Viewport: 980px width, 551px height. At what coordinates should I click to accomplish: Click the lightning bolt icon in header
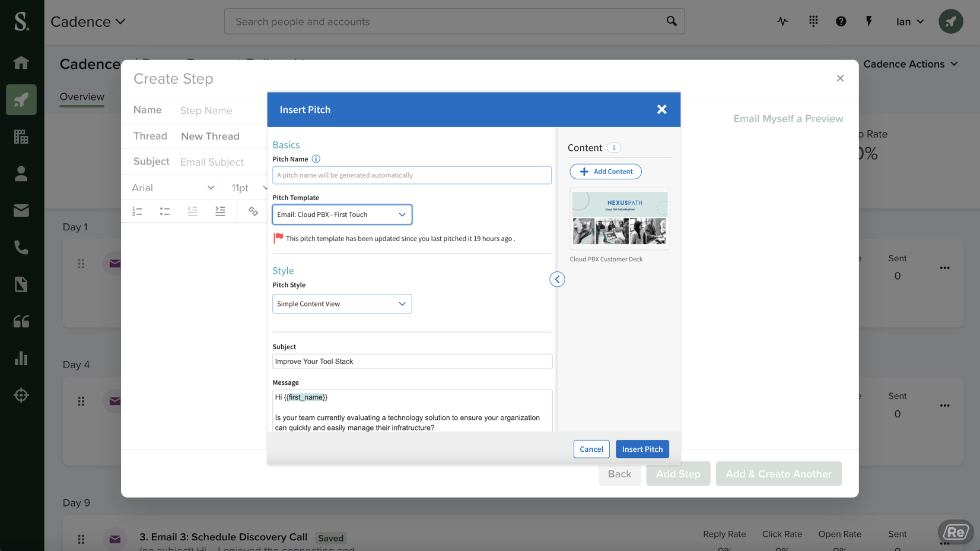[x=869, y=21]
